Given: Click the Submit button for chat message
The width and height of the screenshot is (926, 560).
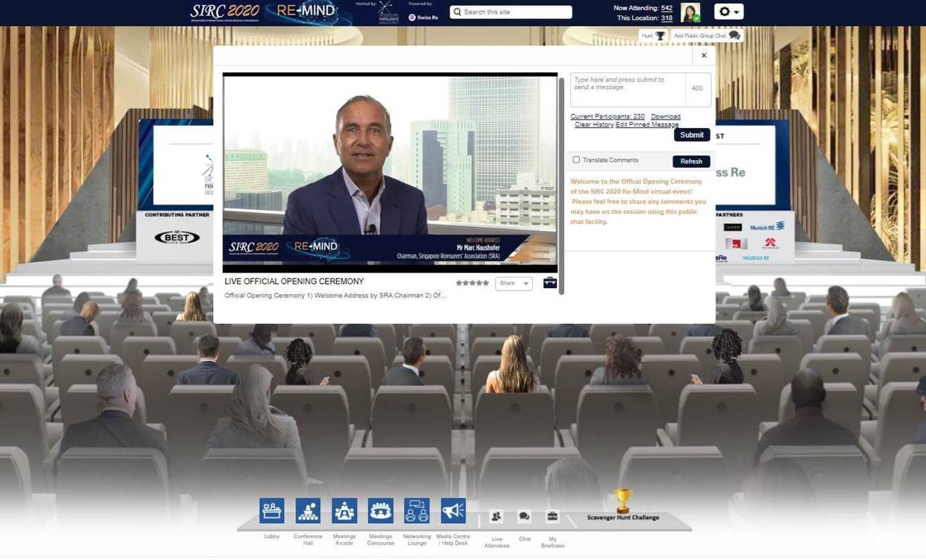Looking at the screenshot, I should [x=691, y=135].
